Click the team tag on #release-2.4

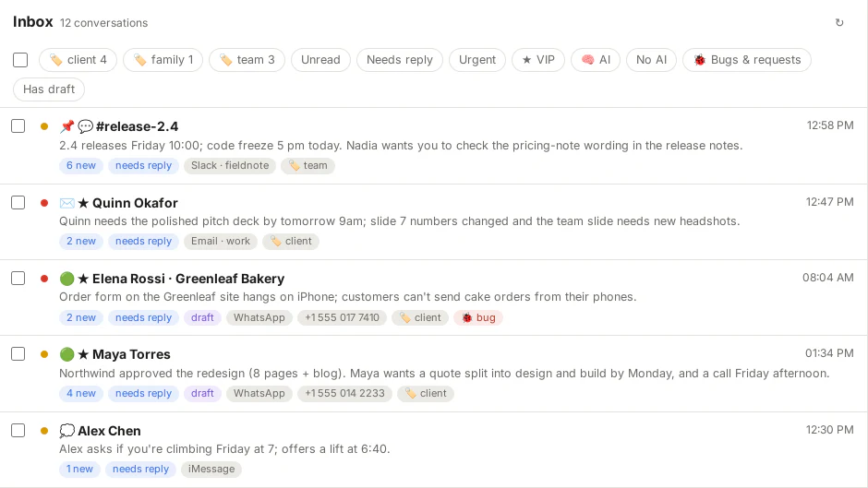[x=307, y=165]
